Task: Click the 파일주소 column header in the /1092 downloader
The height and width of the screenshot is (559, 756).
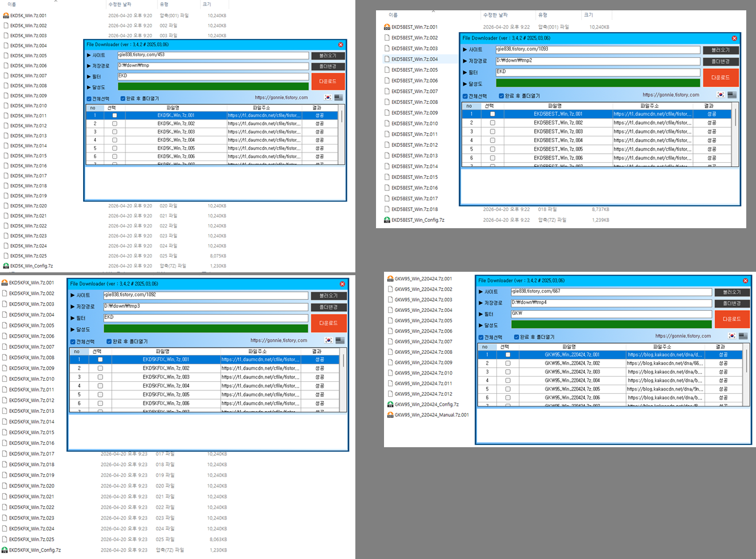Action: (x=257, y=351)
